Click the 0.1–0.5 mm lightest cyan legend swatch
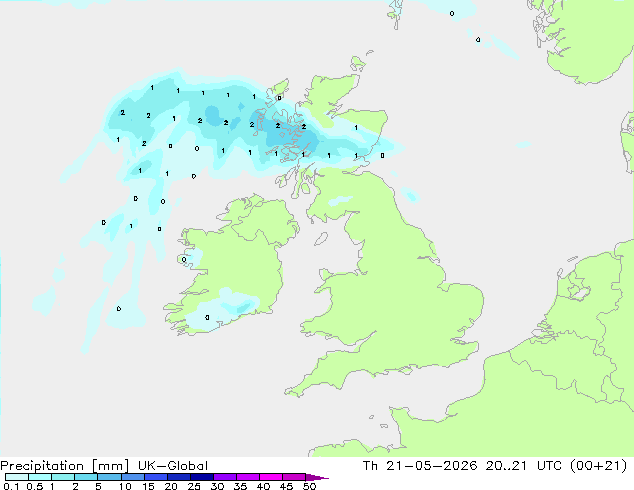This screenshot has width=634, height=490. [17, 477]
